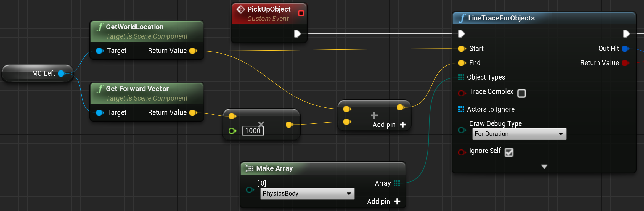The image size is (644, 211).
Task: Click the PickUpObject execution output pin
Action: point(297,34)
